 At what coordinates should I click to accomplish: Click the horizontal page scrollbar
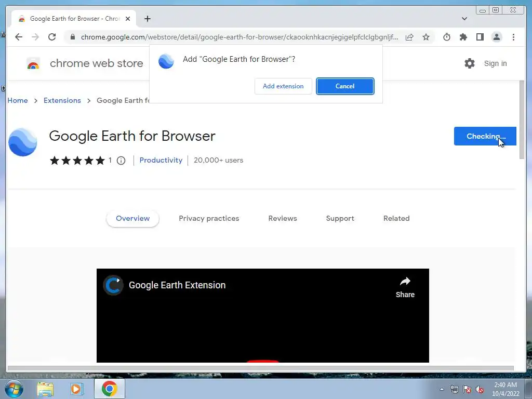click(x=261, y=368)
